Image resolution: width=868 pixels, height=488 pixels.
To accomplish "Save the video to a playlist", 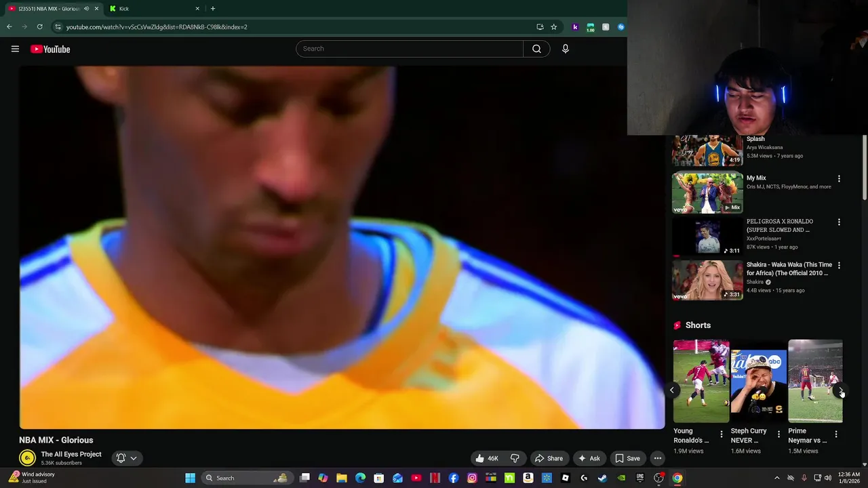I will [x=627, y=458].
